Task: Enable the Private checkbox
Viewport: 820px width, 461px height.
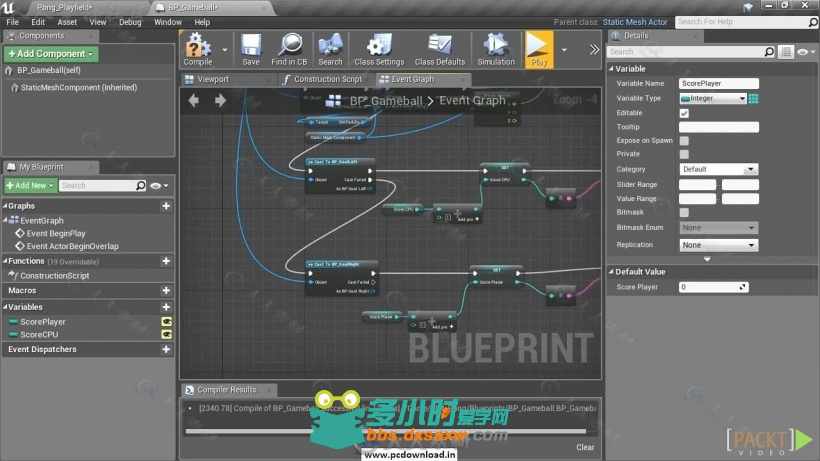Action: coord(684,154)
